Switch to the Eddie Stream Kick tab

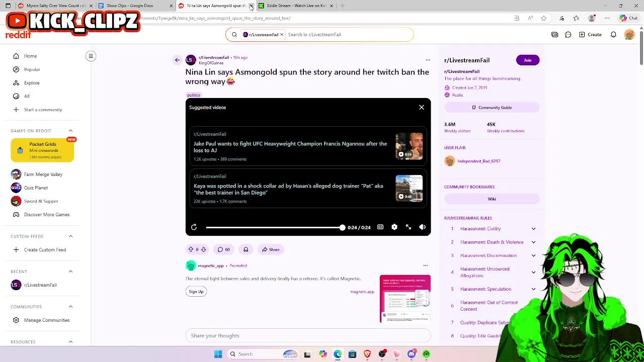coord(297,6)
